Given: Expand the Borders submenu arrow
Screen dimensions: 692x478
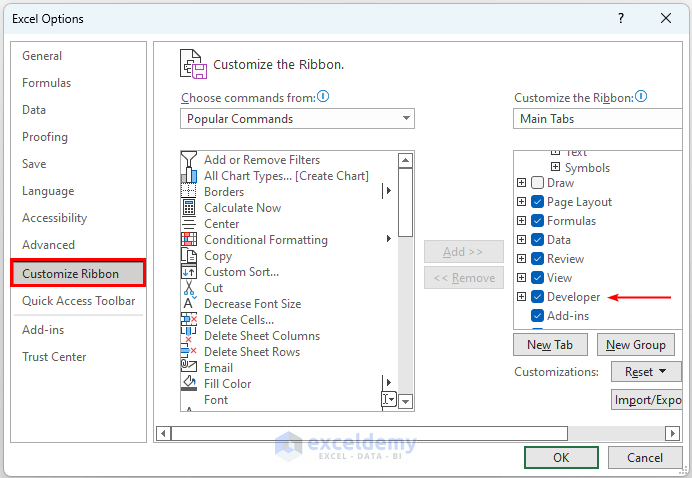Looking at the screenshot, I should click(388, 191).
